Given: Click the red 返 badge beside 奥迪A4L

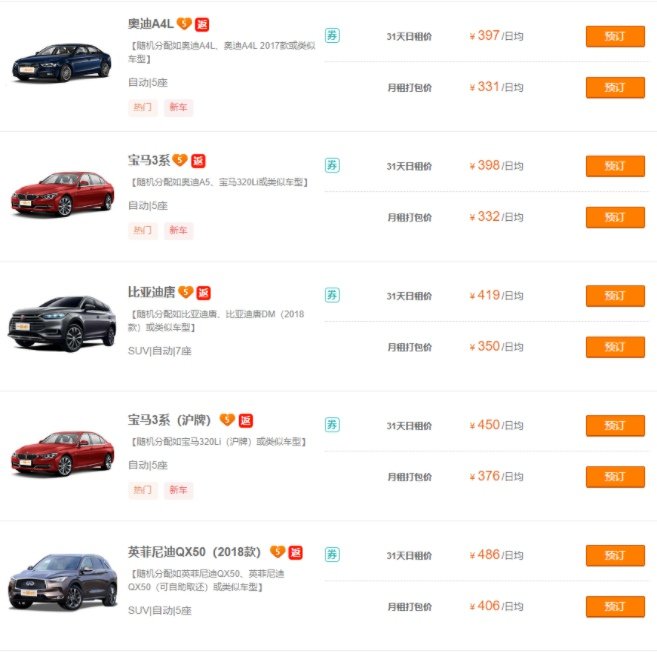Looking at the screenshot, I should pyautogui.click(x=202, y=24).
